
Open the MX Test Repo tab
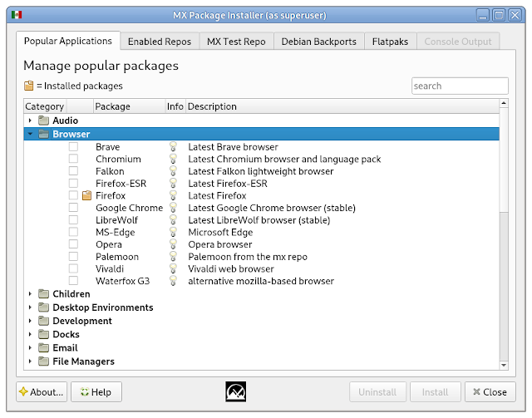(x=236, y=42)
